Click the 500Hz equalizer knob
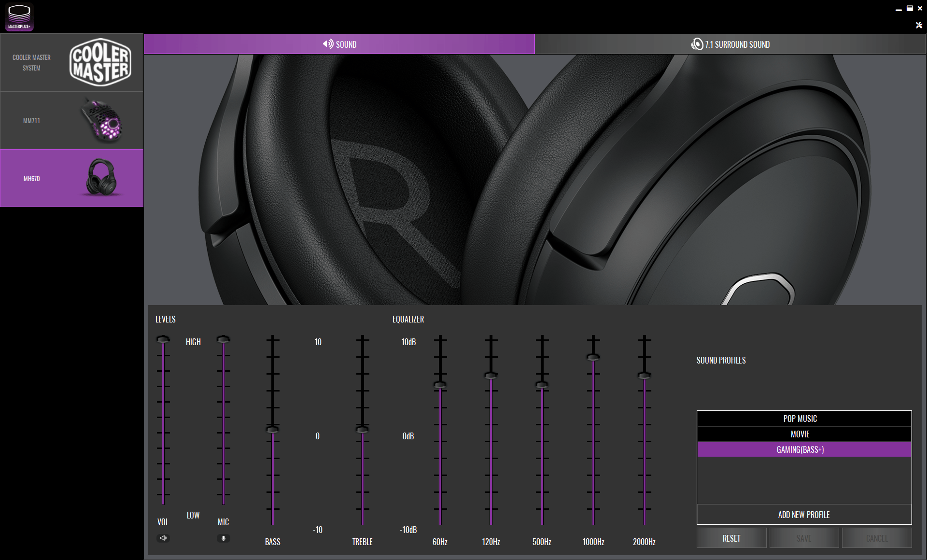Viewport: 927px width, 560px height. pyautogui.click(x=542, y=385)
